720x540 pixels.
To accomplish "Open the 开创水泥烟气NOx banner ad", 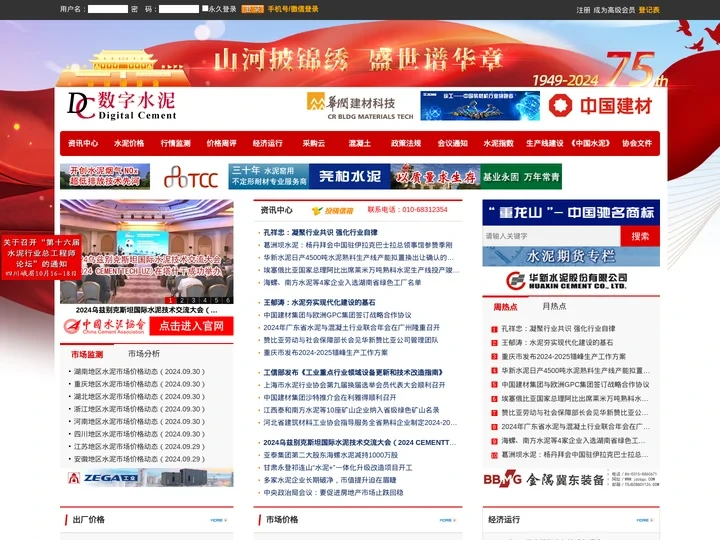I will [105, 176].
